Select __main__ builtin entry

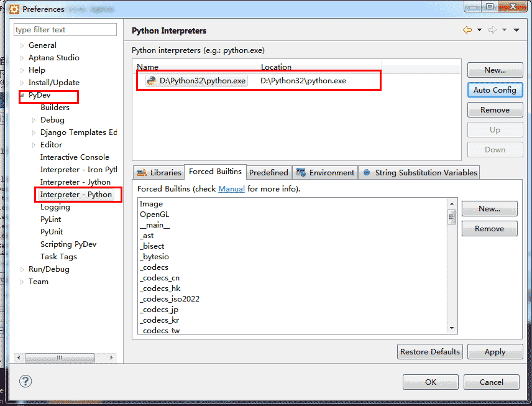click(155, 225)
